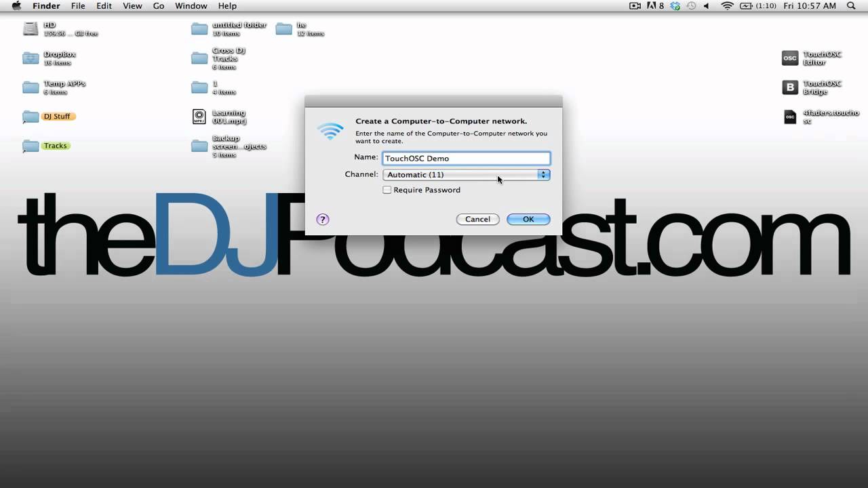Select the HD hard drive icon
The width and height of the screenshot is (868, 488).
tap(31, 28)
